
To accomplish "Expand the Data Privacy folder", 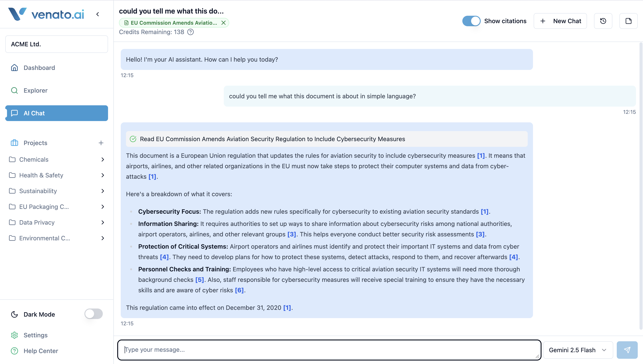I will [x=103, y=222].
